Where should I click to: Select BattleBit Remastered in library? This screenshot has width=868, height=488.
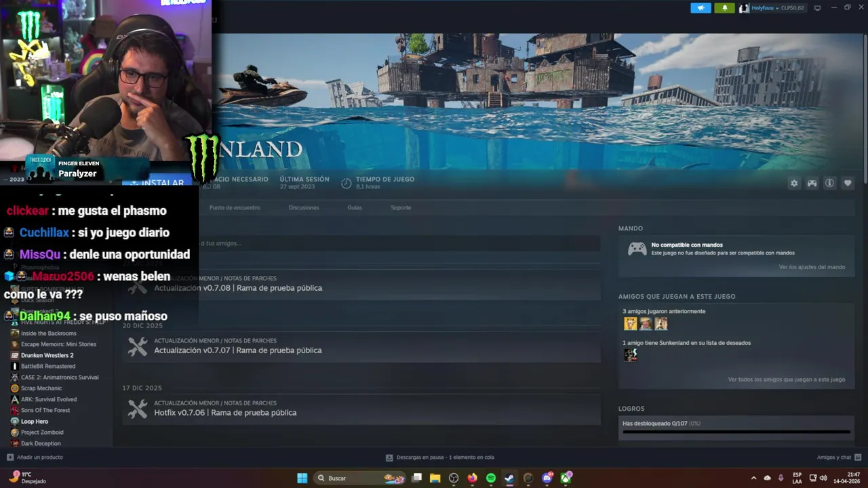pos(48,366)
